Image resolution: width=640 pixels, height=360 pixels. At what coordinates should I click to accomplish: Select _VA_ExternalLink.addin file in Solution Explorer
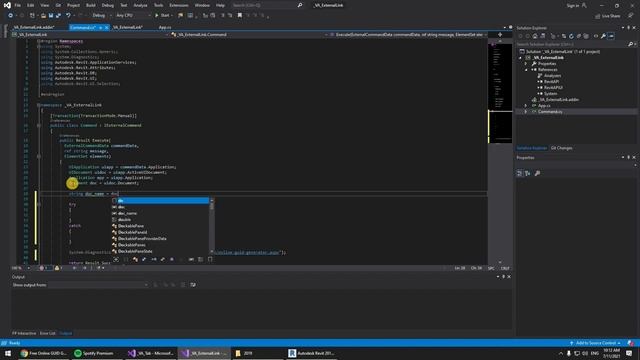click(558, 100)
